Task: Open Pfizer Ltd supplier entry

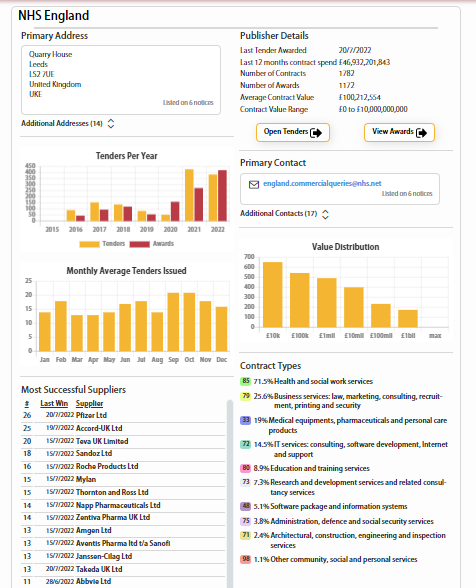Action: (92, 416)
